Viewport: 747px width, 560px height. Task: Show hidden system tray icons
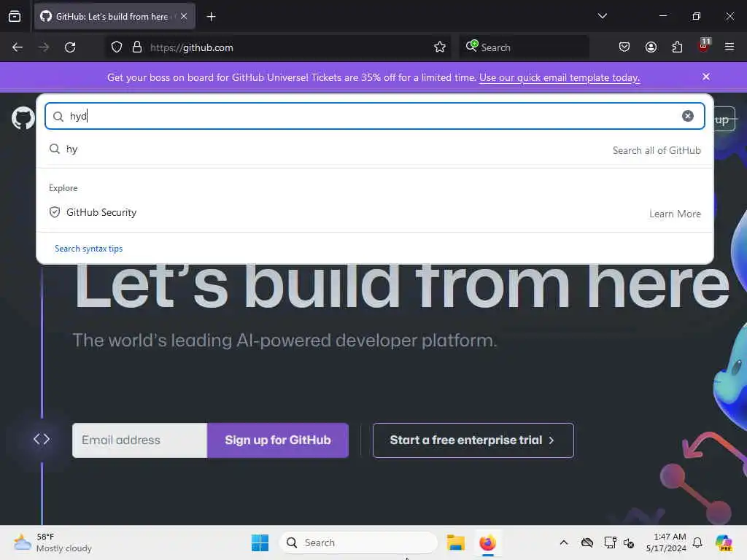click(564, 542)
